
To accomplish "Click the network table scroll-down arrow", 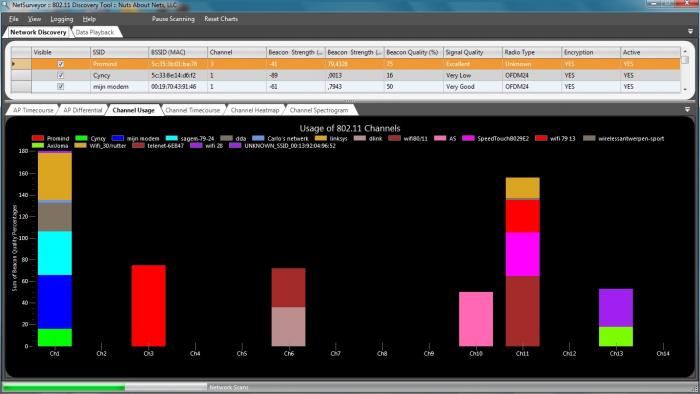I will [x=685, y=90].
